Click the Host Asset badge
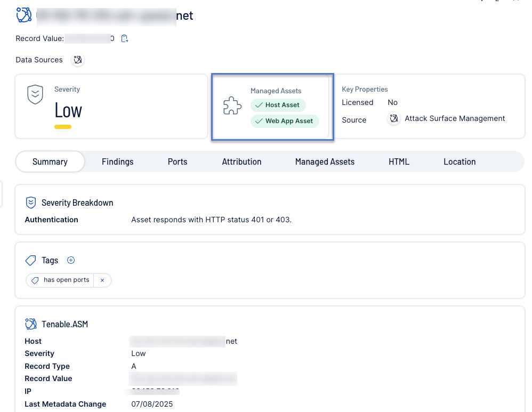532x412 pixels. [278, 105]
